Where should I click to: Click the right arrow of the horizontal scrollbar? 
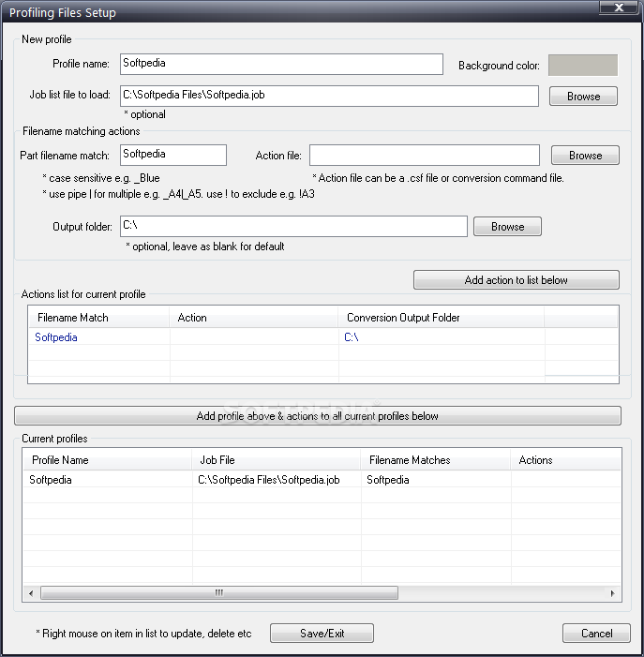(612, 593)
